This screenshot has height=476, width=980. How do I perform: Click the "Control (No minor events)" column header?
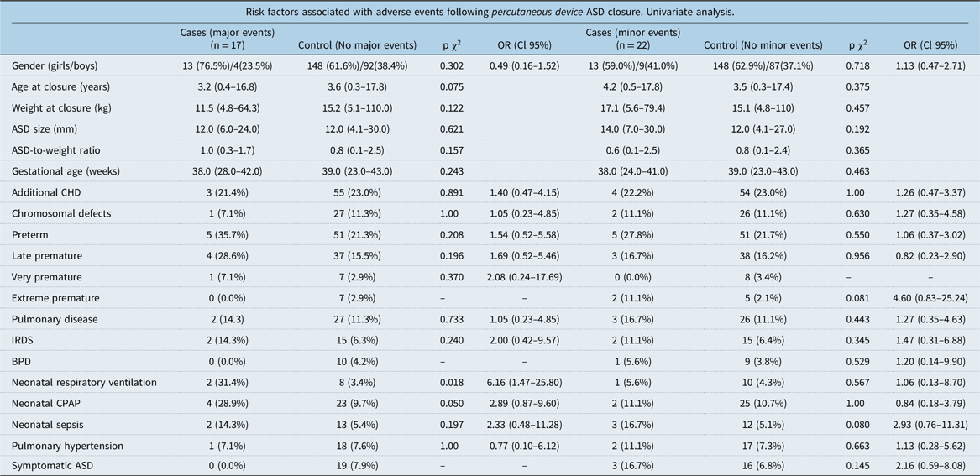point(759,44)
